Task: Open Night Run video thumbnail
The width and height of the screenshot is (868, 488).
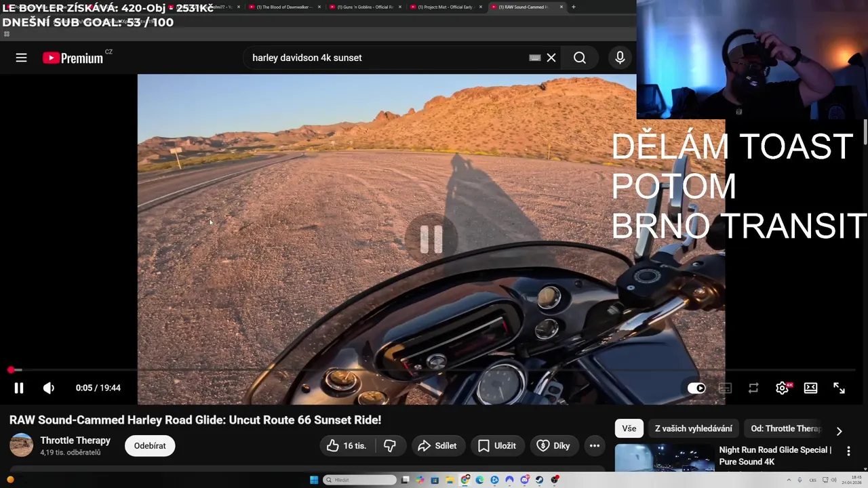Action: pos(665,457)
